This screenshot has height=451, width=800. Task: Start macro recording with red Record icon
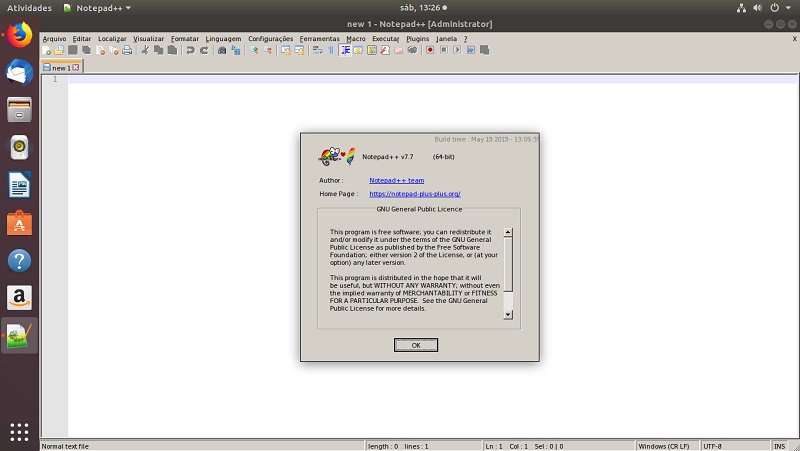click(430, 50)
